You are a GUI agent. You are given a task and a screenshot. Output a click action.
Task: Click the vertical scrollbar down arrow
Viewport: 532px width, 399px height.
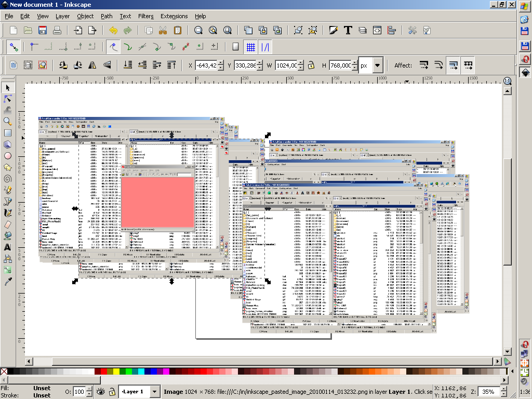tap(507, 352)
